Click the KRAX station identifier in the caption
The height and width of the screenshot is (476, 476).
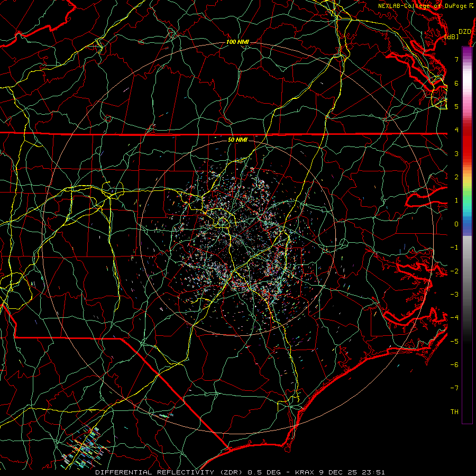tap(306, 472)
